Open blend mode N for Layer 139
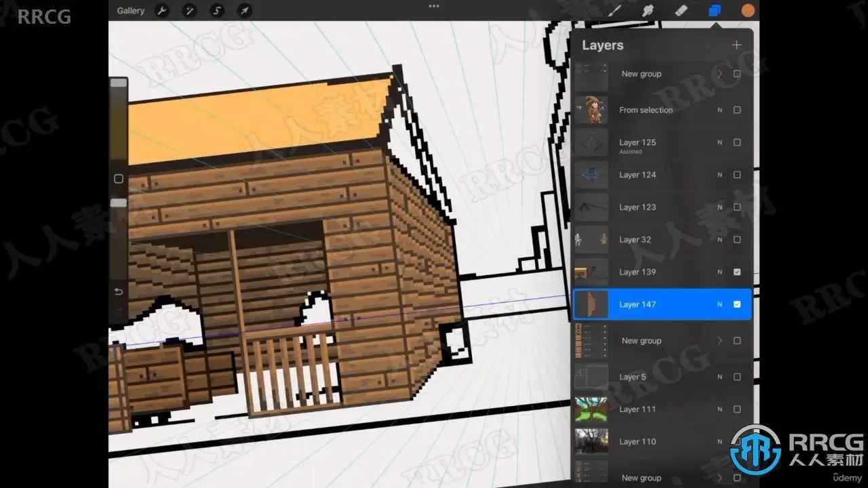This screenshot has width=868, height=488. coord(719,272)
